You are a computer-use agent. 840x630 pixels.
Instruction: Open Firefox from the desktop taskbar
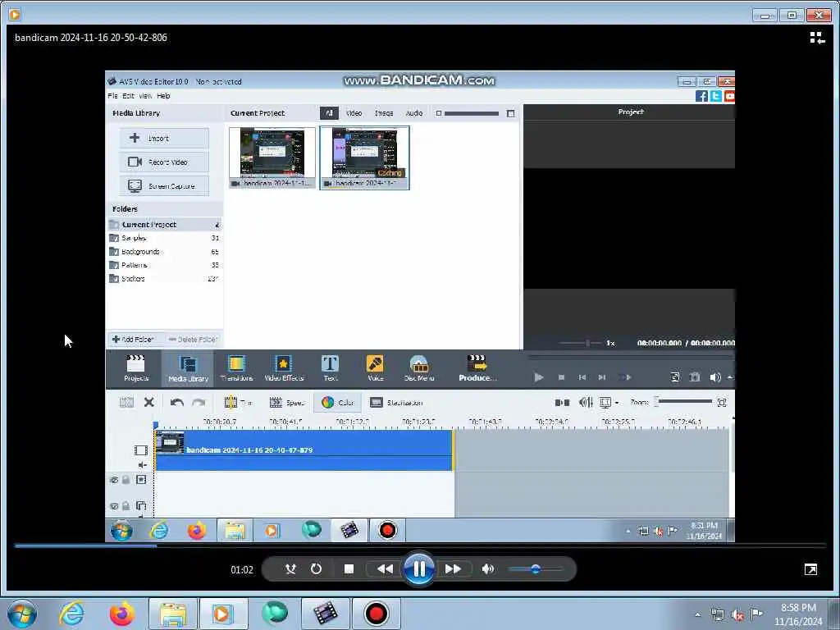pos(122,614)
